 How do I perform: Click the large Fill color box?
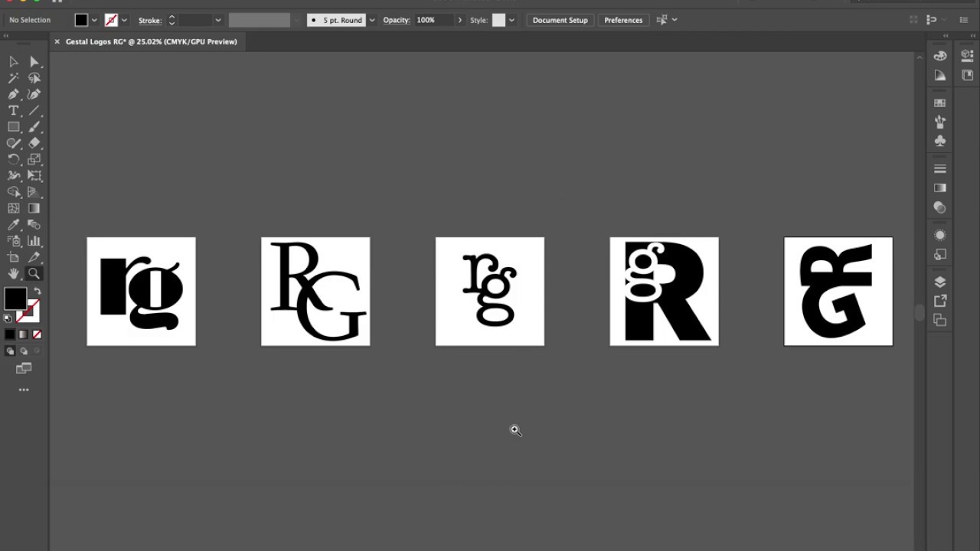pos(15,298)
